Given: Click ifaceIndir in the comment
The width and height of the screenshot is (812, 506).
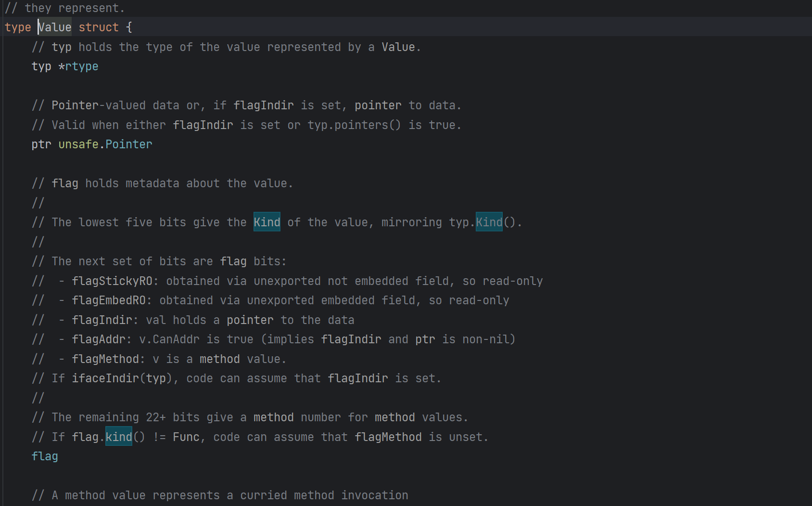Looking at the screenshot, I should (x=105, y=378).
